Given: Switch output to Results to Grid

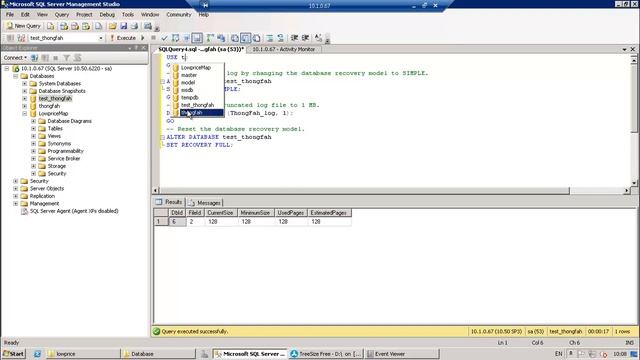Looking at the screenshot, I should [x=246, y=38].
